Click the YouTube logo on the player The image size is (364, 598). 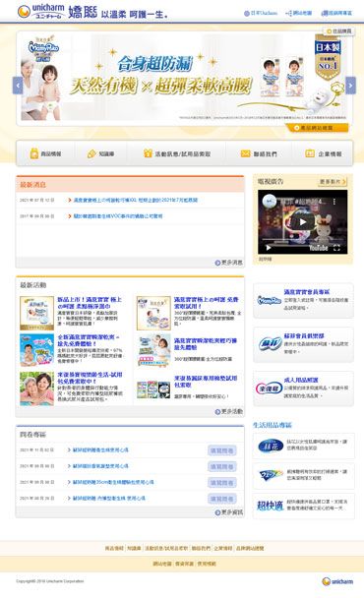(x=319, y=248)
